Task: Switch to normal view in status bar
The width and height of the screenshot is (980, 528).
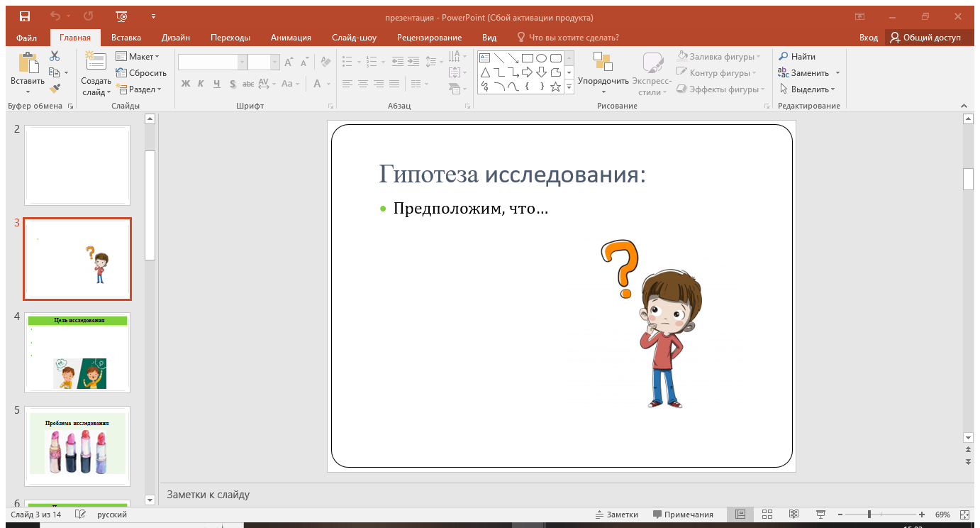Action: pyautogui.click(x=740, y=515)
